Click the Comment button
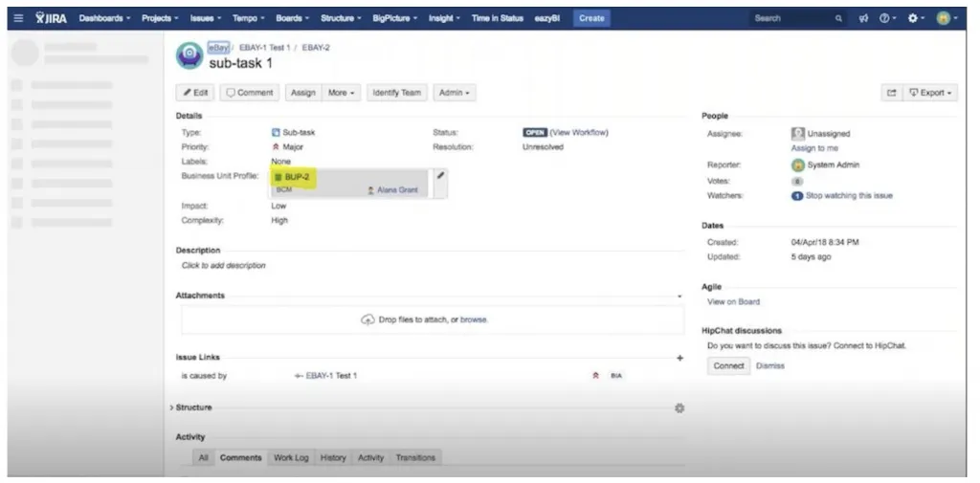 point(250,93)
